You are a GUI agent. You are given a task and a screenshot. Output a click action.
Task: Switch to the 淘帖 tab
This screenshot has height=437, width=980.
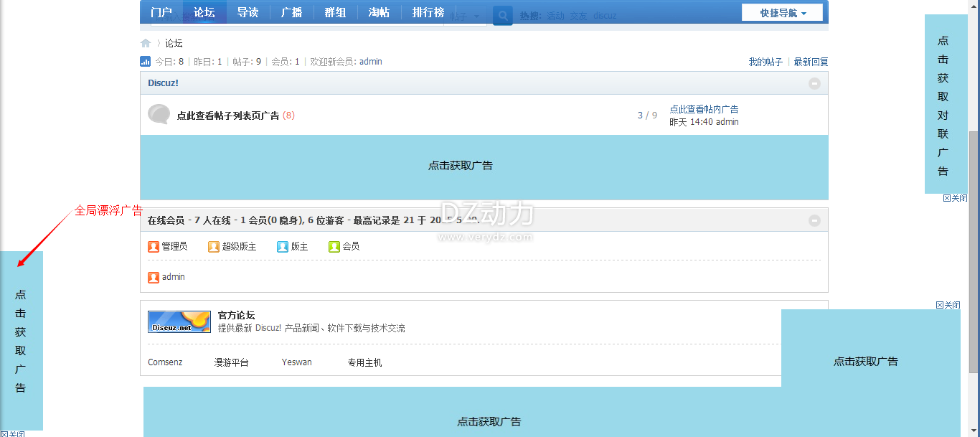[379, 12]
